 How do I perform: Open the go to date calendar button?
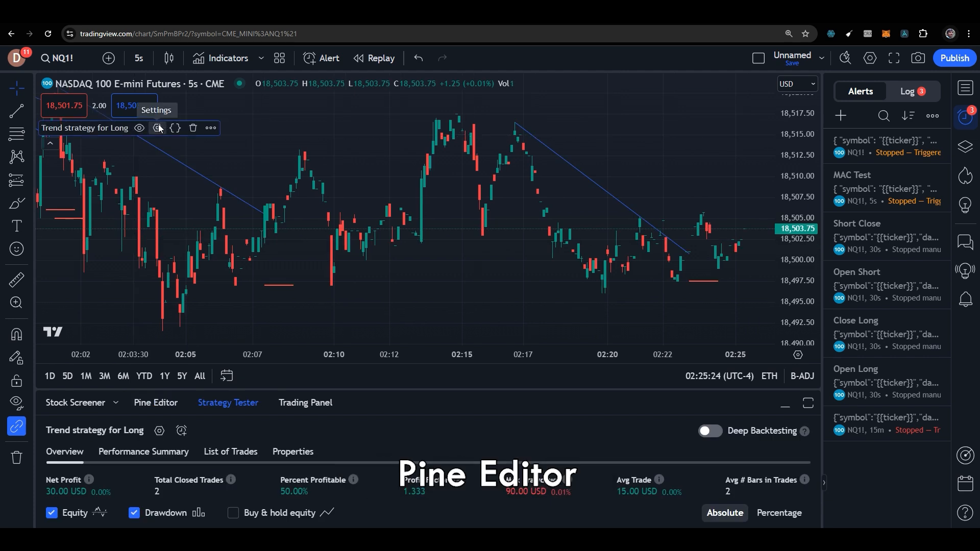(x=227, y=376)
